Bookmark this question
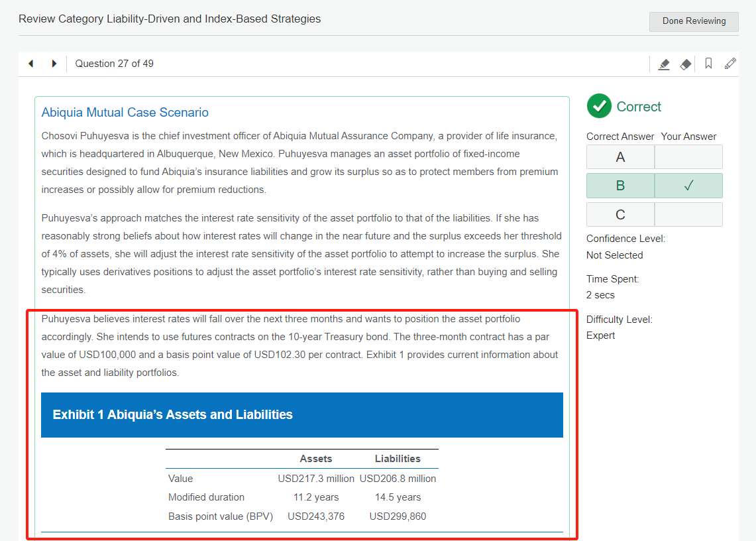The height and width of the screenshot is (541, 756). click(708, 64)
